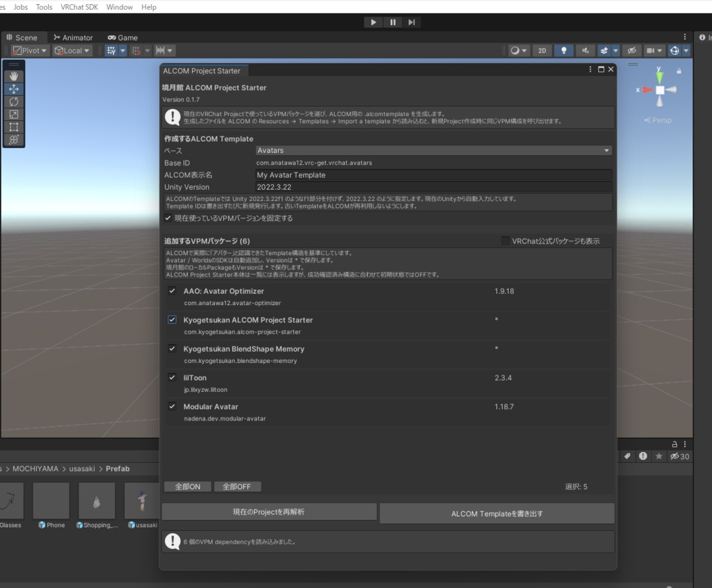Select the combined Transform tool
The width and height of the screenshot is (712, 588).
click(x=14, y=140)
